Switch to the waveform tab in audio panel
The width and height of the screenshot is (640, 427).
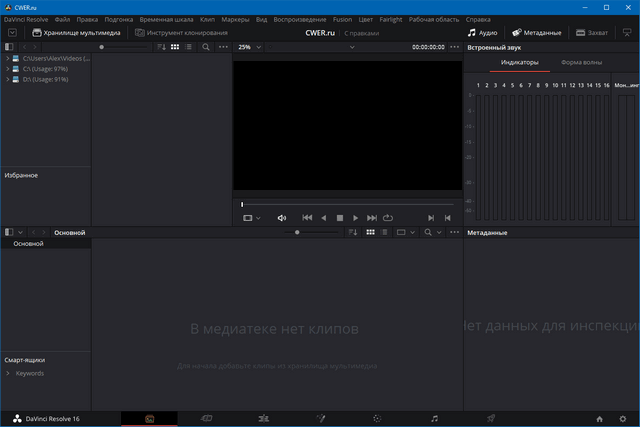(580, 62)
